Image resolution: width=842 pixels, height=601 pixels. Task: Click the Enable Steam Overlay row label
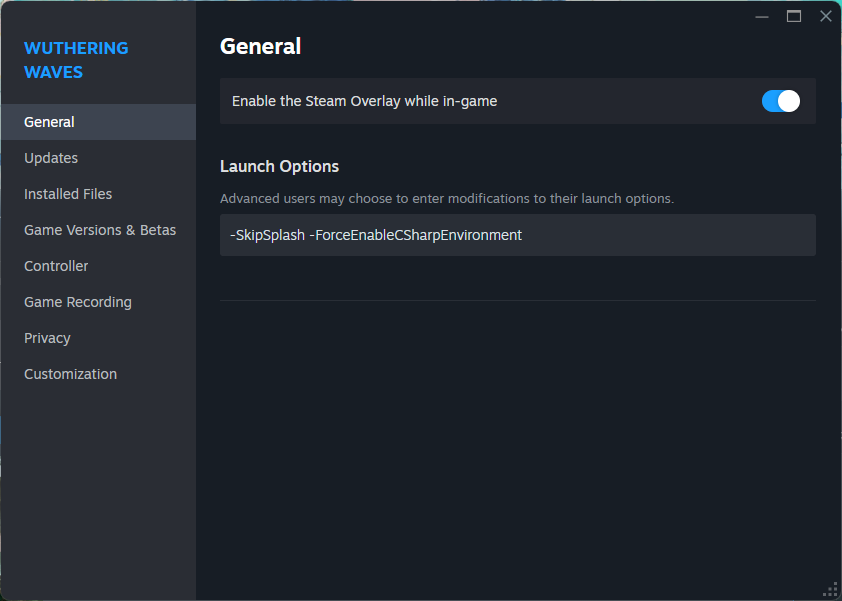[365, 101]
